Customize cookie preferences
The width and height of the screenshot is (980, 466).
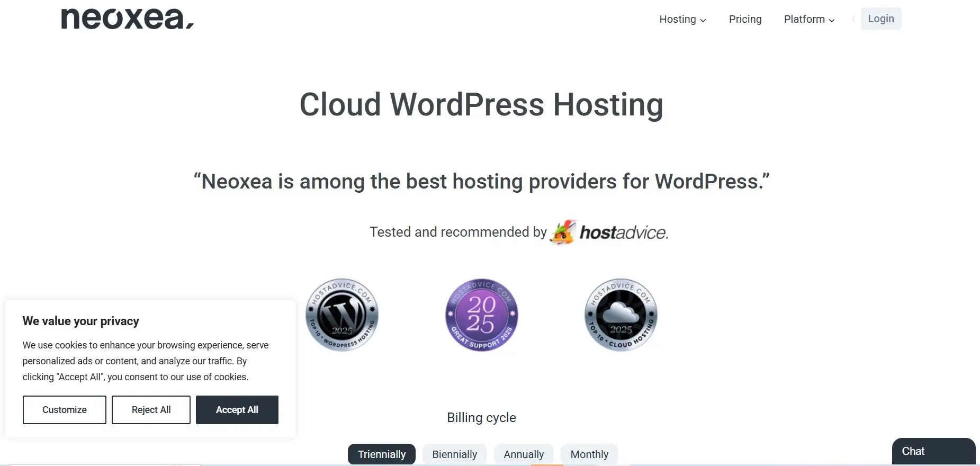tap(65, 410)
